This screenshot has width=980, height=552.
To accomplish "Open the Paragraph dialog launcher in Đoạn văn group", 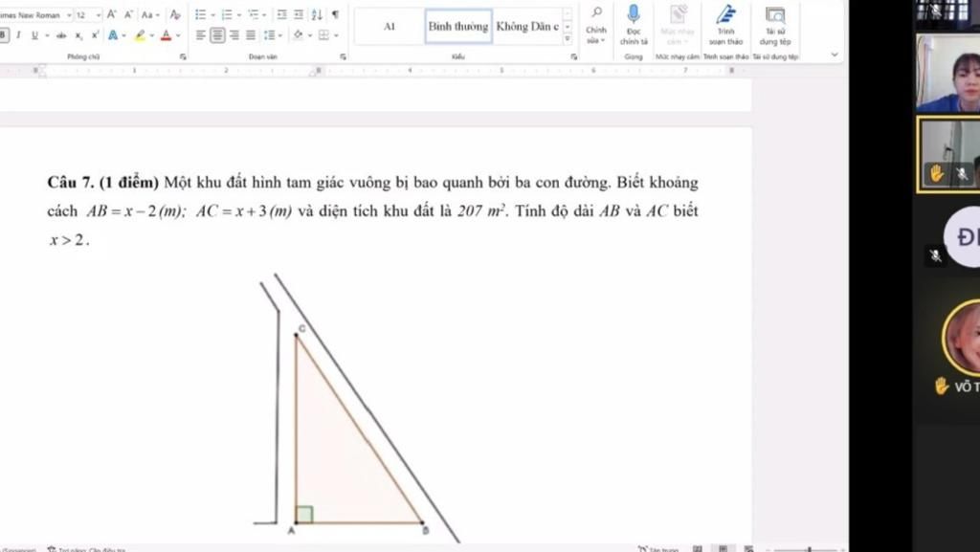I will tap(343, 56).
